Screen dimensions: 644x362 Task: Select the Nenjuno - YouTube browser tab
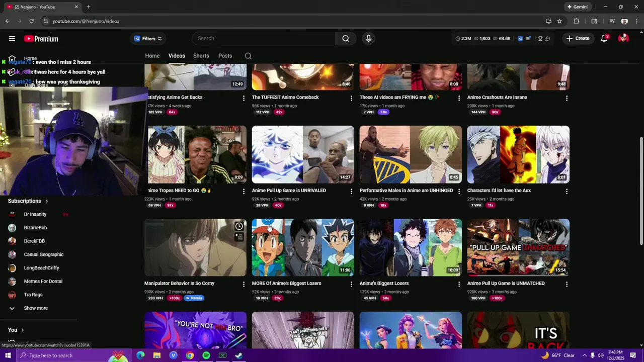[x=43, y=7]
